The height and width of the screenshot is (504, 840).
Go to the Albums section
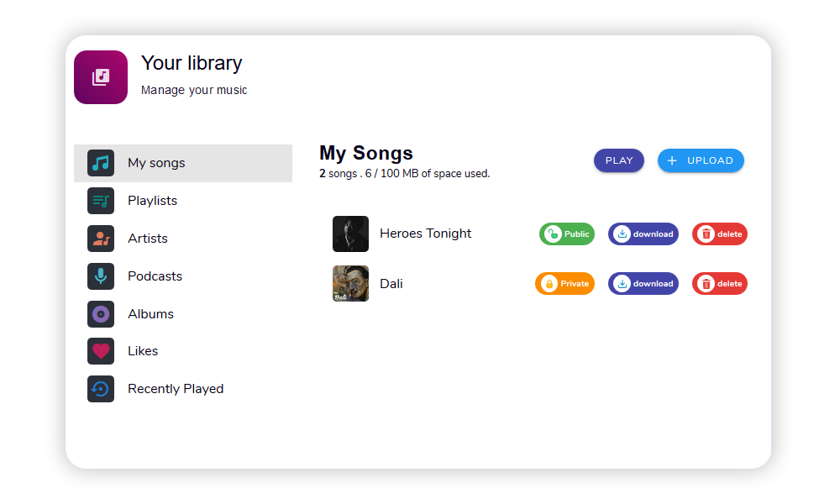tap(150, 314)
